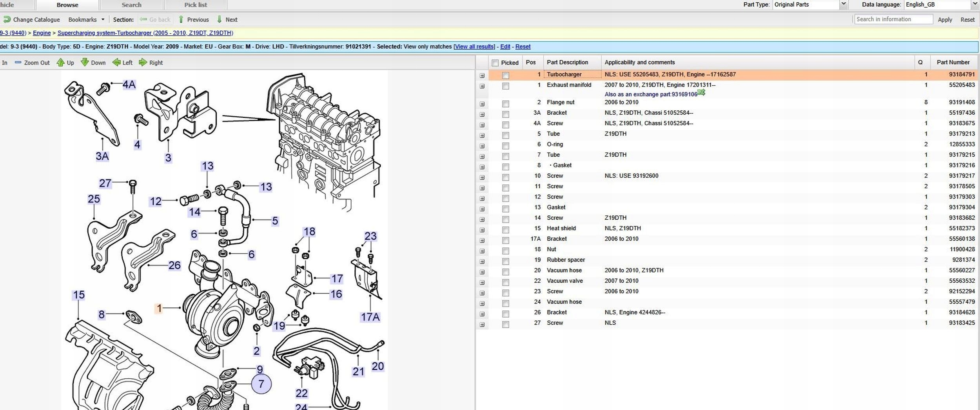Click exchange part icon beside 93169106
Viewport: 980px width, 410px height.
tap(701, 92)
